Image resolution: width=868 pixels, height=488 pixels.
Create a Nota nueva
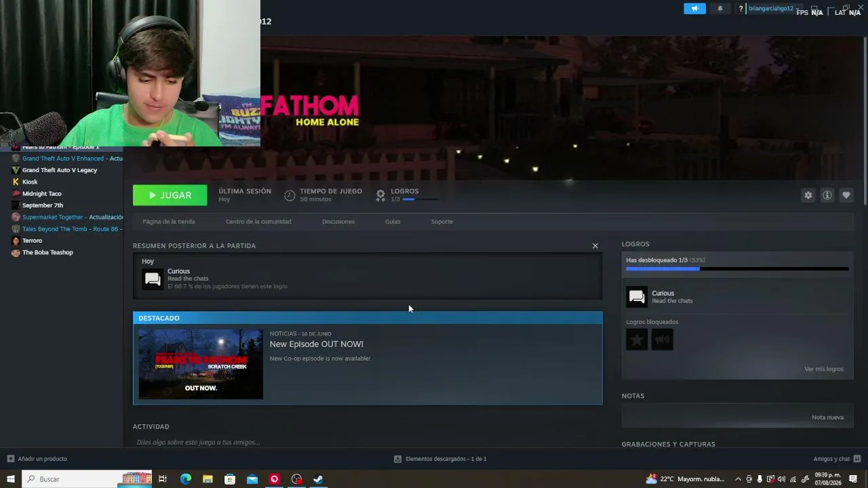827,418
